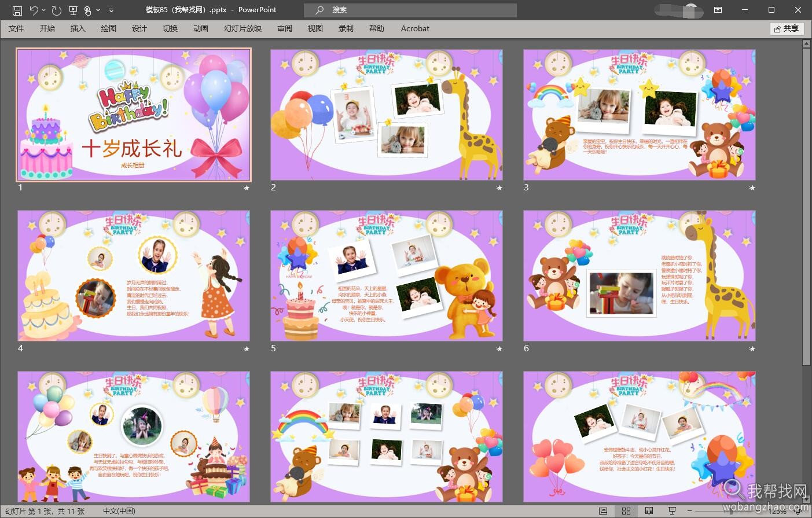
Task: Open the Customize Quick Access Toolbar menu
Action: click(111, 10)
